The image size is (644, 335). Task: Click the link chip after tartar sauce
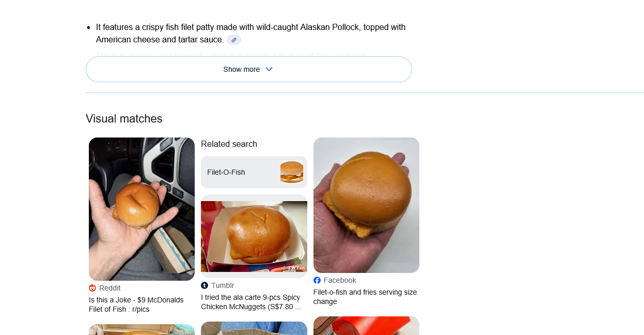(234, 40)
